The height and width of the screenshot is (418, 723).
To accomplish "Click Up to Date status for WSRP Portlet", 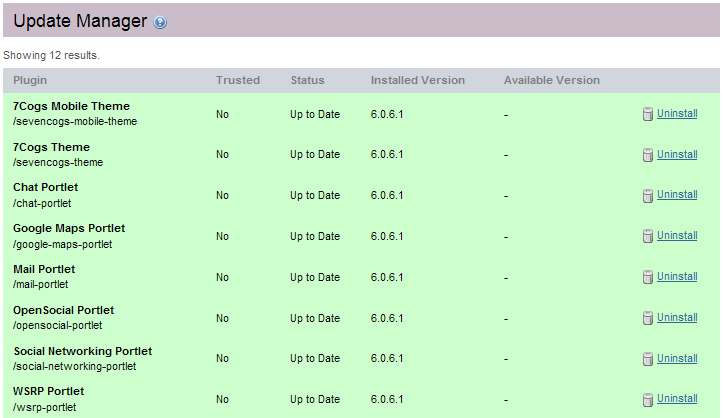I will pyautogui.click(x=315, y=400).
